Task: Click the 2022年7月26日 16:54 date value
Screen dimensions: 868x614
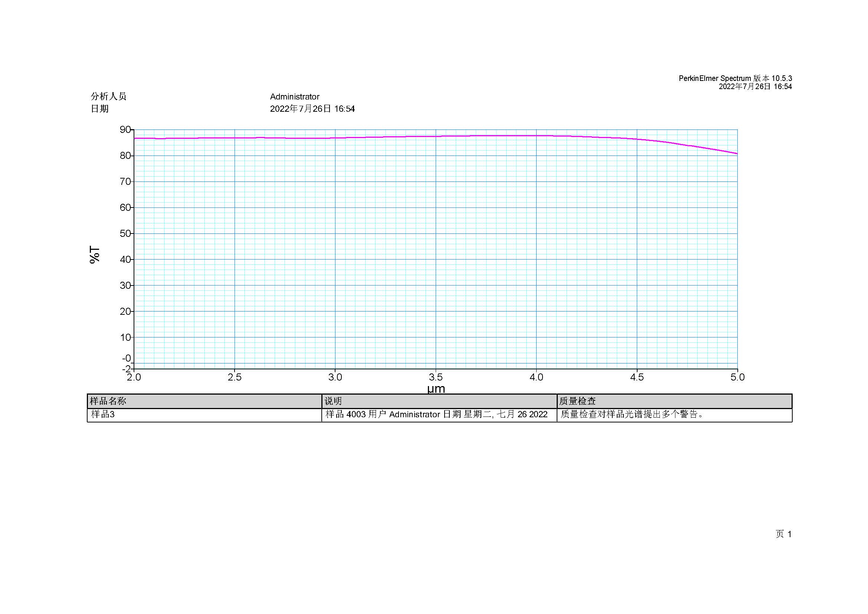Action: coord(312,109)
